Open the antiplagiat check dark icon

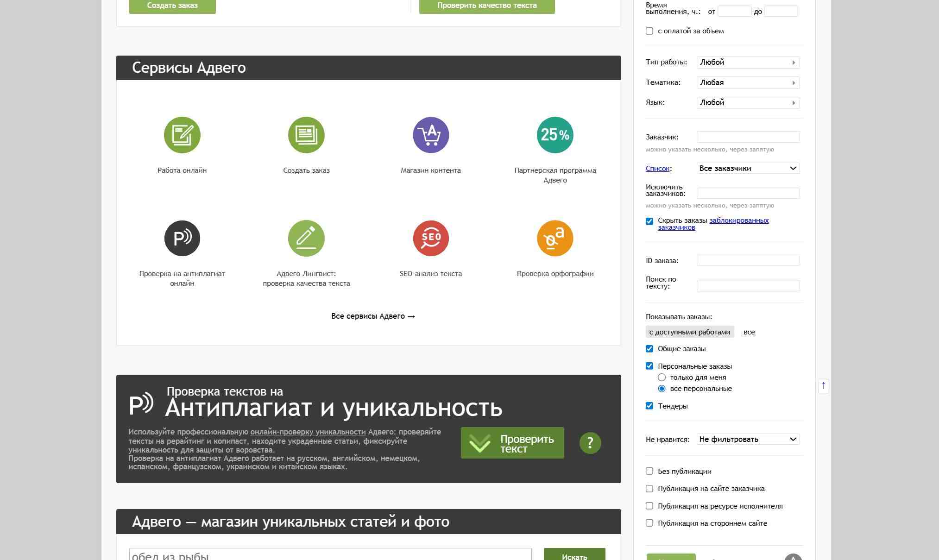click(x=182, y=238)
